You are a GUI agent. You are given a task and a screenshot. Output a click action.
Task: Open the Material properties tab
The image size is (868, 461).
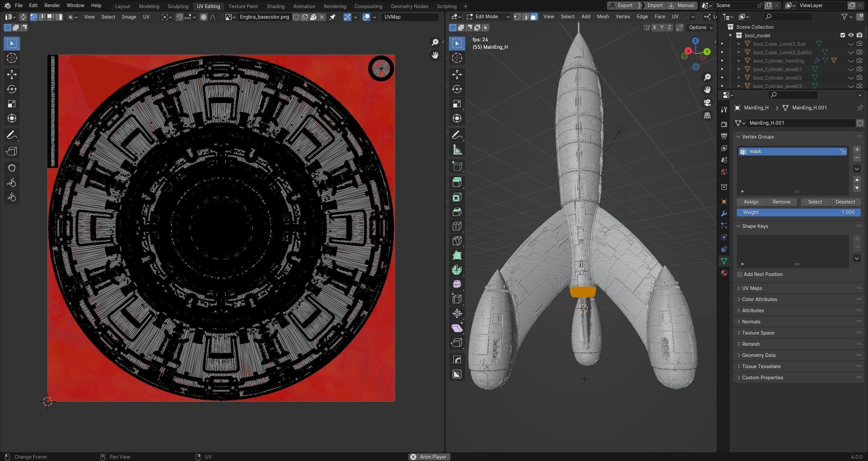click(x=724, y=273)
